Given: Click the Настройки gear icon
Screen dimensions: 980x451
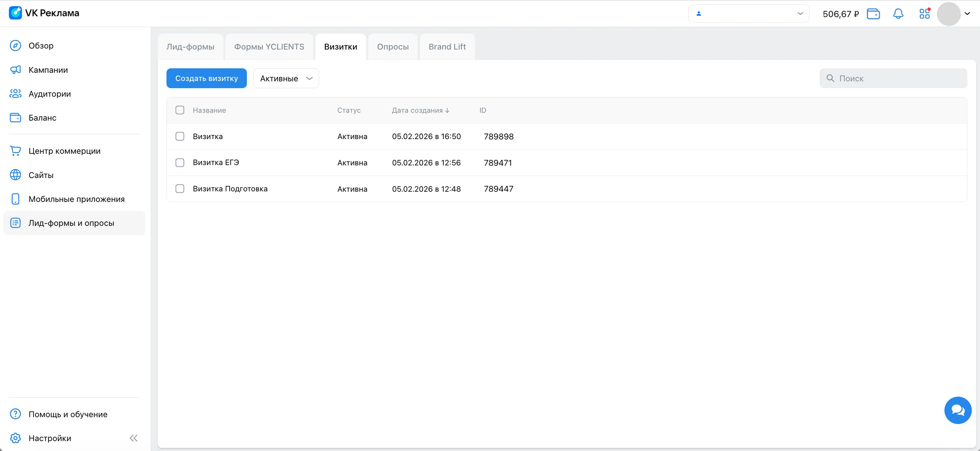Looking at the screenshot, I should coord(15,438).
